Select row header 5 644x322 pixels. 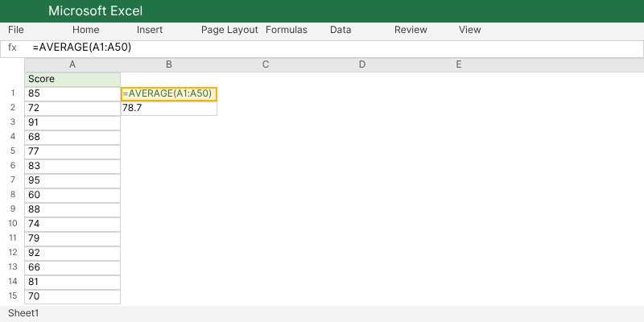12,151
